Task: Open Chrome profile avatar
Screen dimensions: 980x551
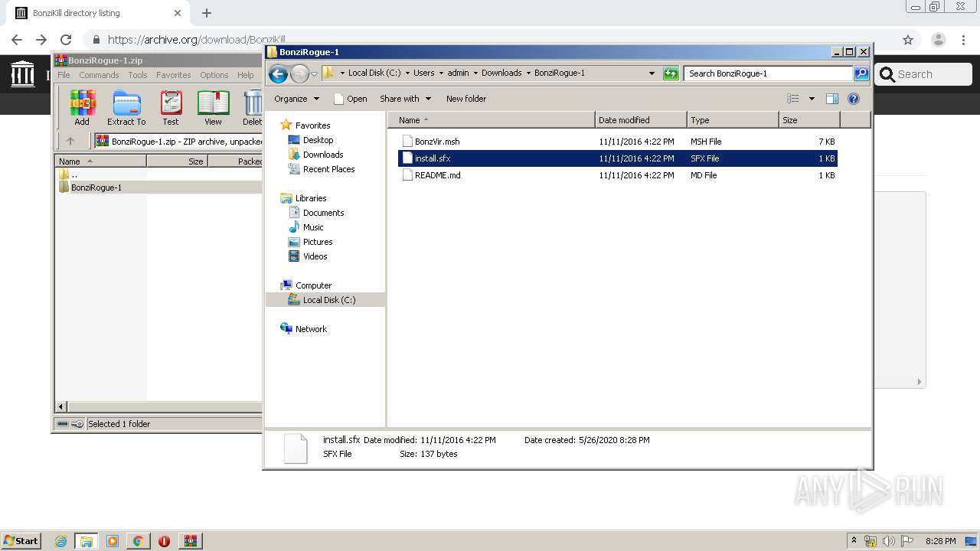Action: [x=939, y=40]
